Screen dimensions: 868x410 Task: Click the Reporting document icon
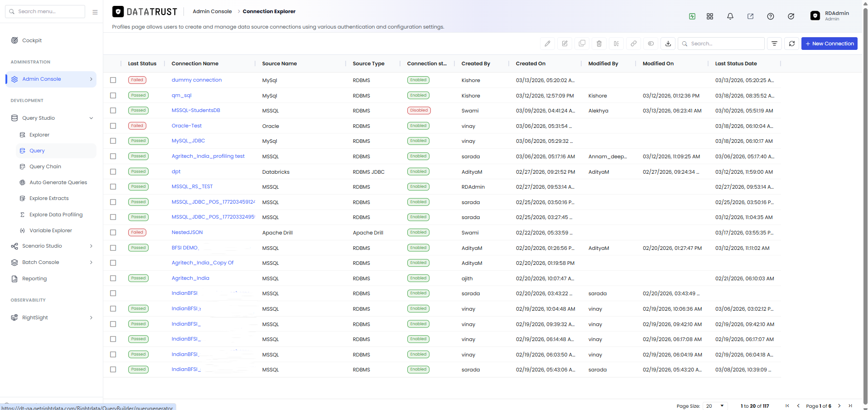click(x=14, y=279)
